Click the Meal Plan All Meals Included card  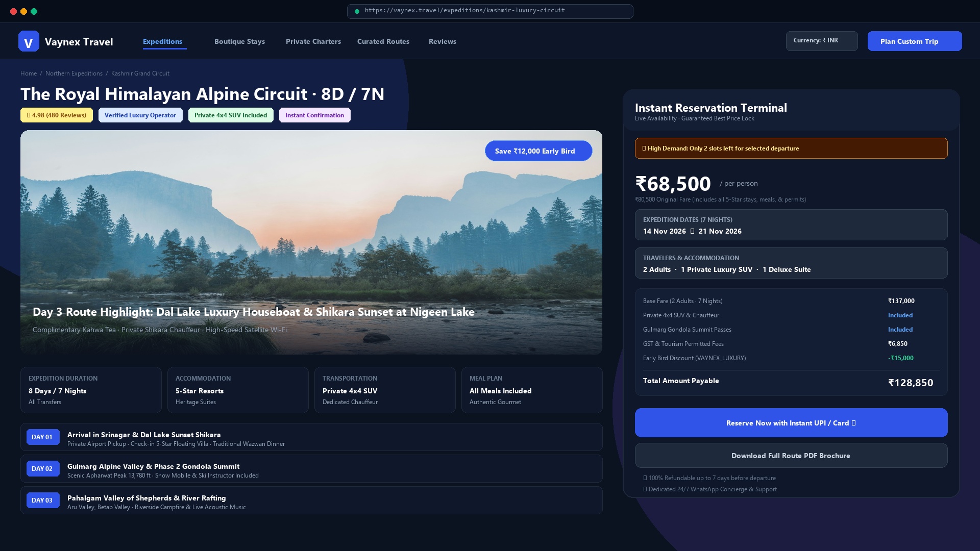[532, 390]
